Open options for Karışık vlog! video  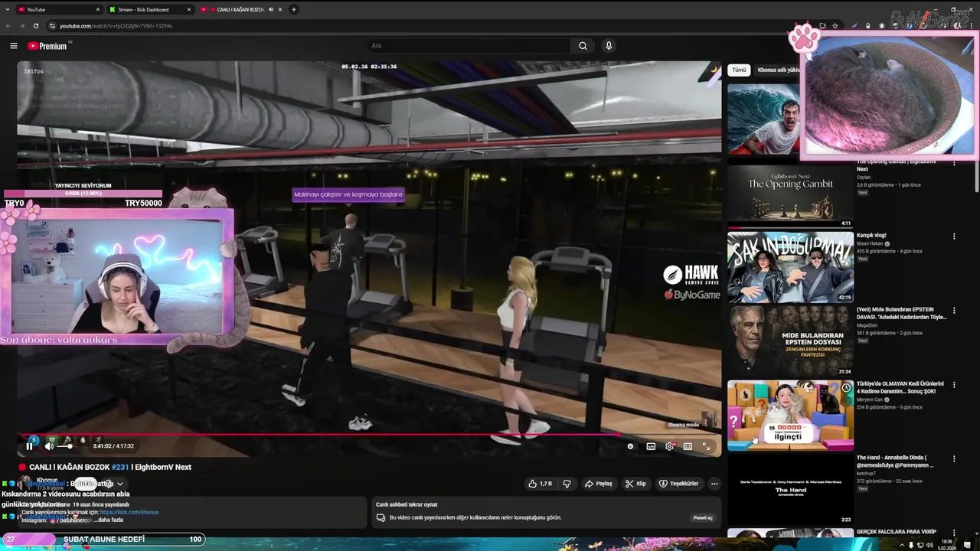tap(954, 236)
